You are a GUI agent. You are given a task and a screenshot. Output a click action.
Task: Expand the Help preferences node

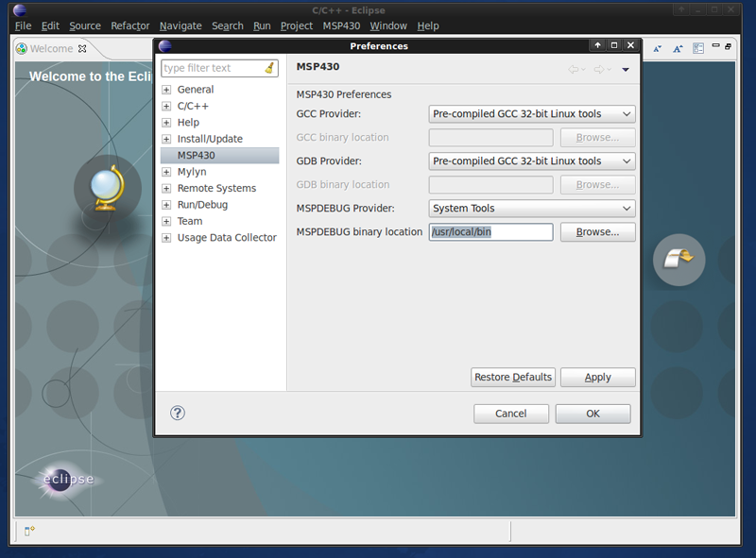tap(166, 123)
